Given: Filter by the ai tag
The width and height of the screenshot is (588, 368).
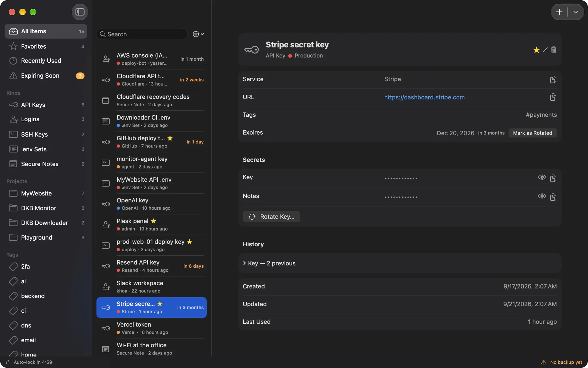Looking at the screenshot, I should [x=46, y=281].
